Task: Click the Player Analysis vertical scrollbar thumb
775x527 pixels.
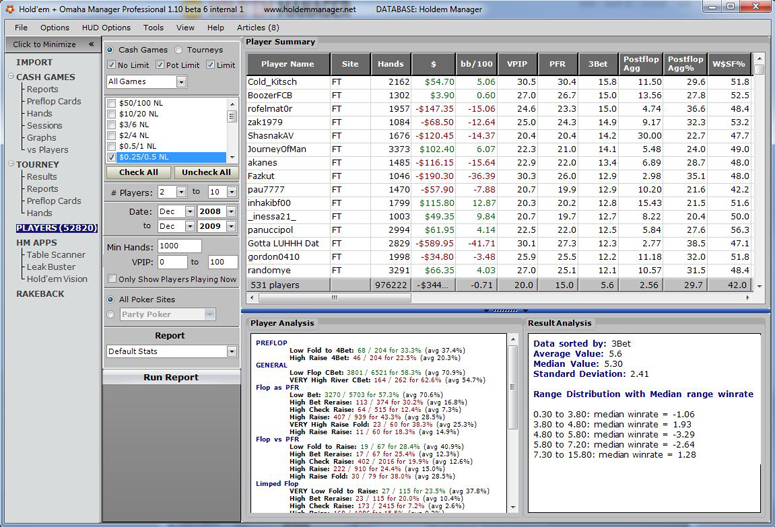Action: click(x=513, y=387)
